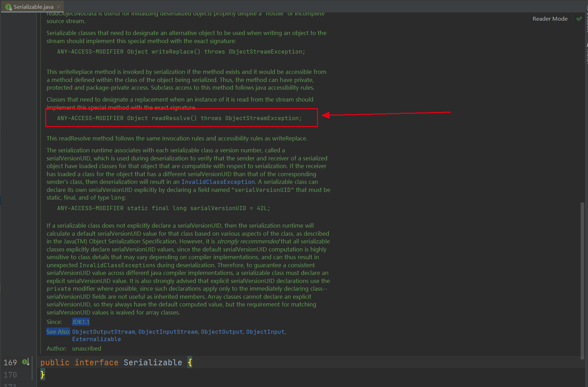Go to the Externalizable link
Screen dimensions: 588x387
click(96, 339)
